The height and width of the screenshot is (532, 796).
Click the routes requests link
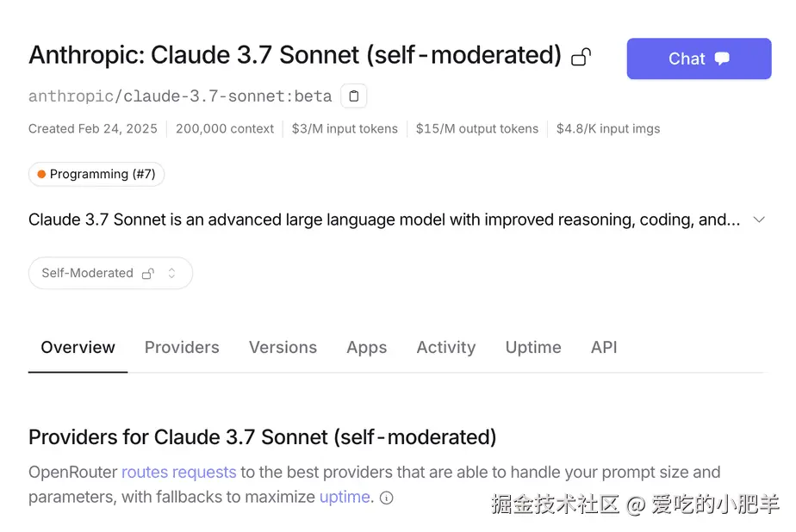click(x=178, y=472)
